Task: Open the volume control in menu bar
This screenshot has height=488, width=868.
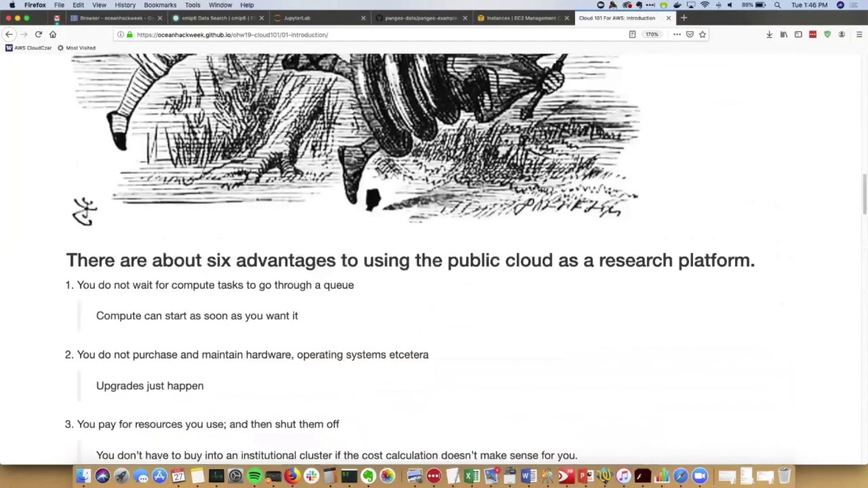Action: tap(729, 5)
